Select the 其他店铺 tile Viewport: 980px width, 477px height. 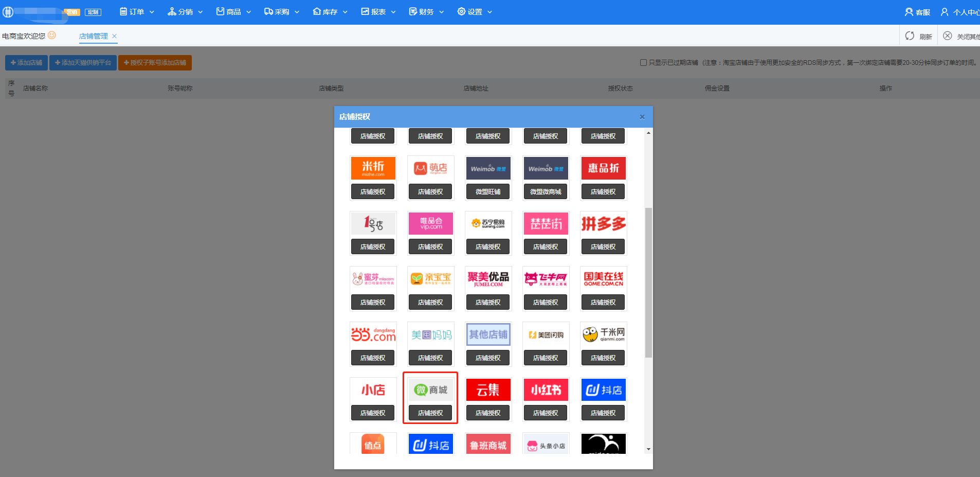point(488,334)
